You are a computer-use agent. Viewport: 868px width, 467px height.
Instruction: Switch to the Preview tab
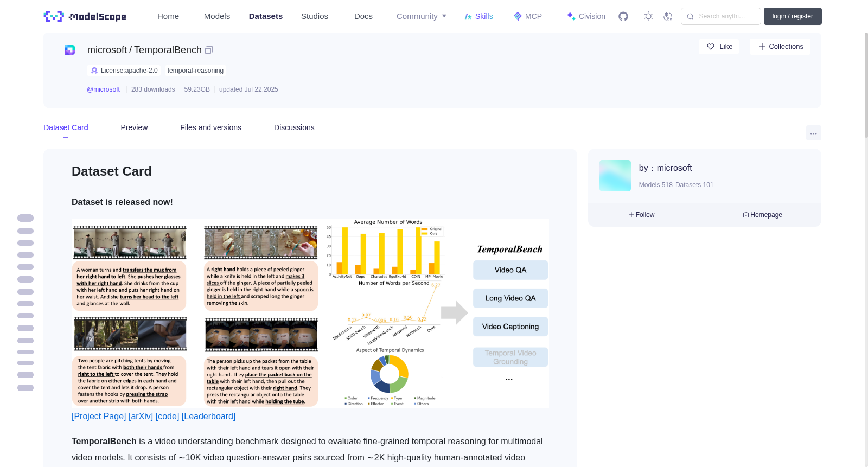tap(134, 127)
